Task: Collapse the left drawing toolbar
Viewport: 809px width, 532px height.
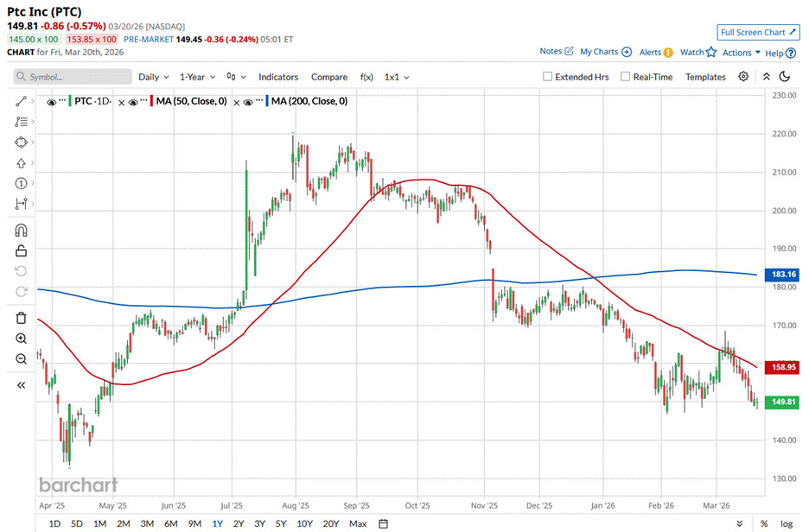Action: click(x=22, y=385)
